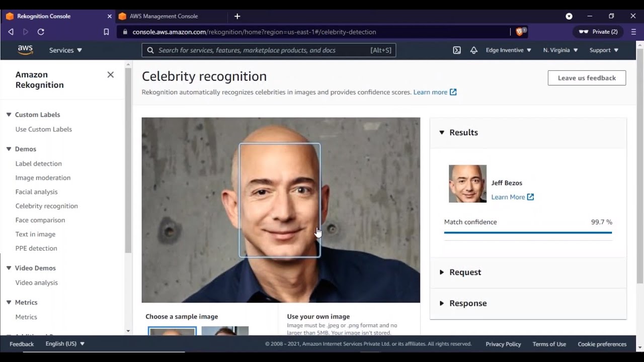
Task: Click the sidebar vertical scrollbar
Action: (x=128, y=160)
